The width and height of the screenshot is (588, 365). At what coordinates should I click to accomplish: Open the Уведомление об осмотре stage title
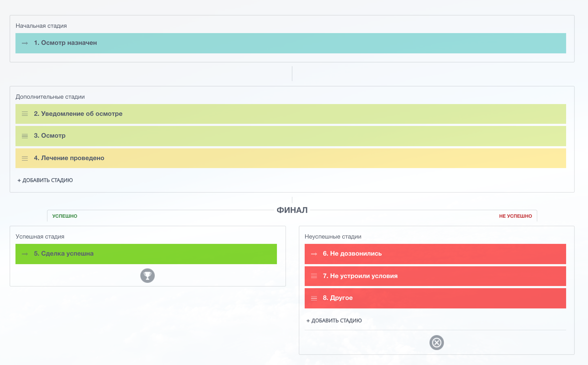click(x=78, y=114)
